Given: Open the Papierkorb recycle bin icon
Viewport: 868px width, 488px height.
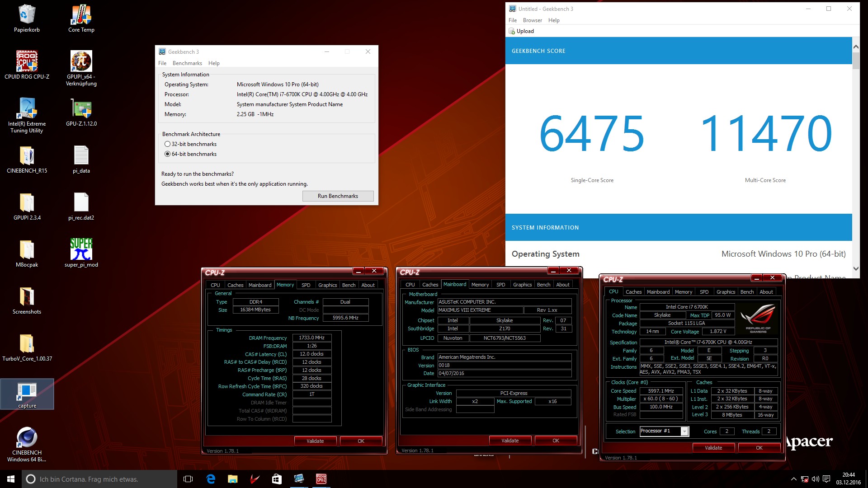Looking at the screenshot, I should click(x=27, y=19).
